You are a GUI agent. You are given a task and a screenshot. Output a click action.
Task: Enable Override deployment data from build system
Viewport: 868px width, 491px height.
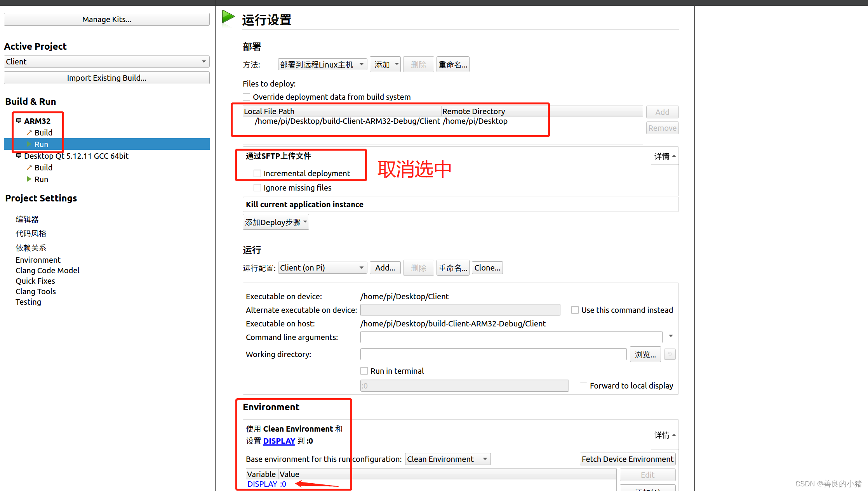pos(247,97)
